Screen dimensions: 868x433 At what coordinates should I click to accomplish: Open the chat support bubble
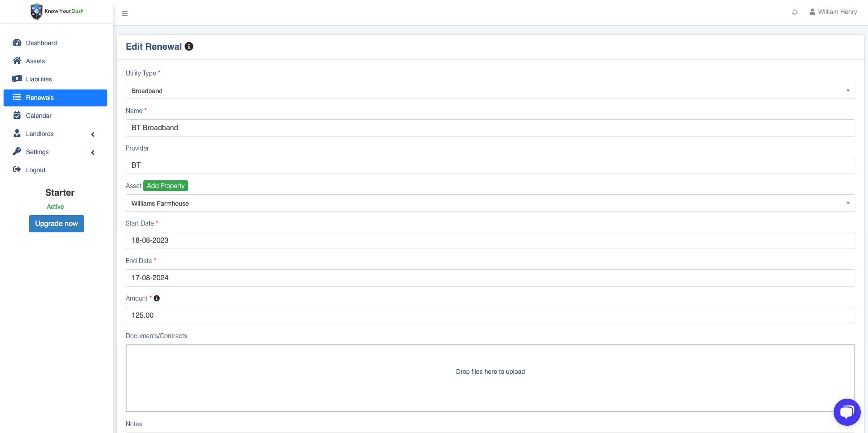[847, 412]
